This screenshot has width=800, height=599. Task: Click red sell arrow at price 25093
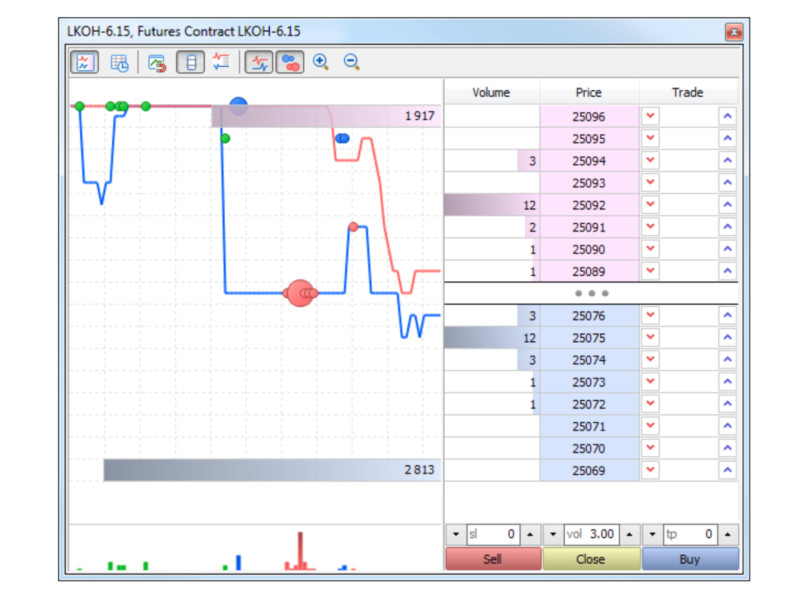click(650, 183)
